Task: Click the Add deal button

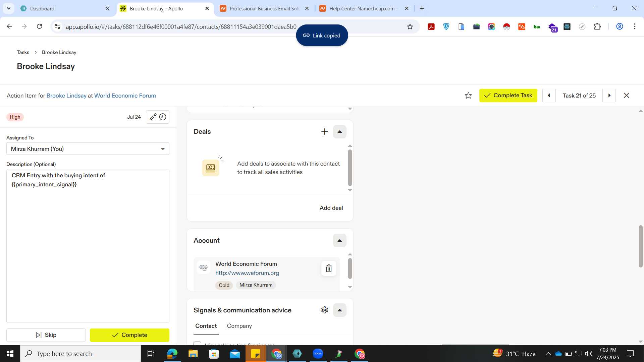Action: 331,208
